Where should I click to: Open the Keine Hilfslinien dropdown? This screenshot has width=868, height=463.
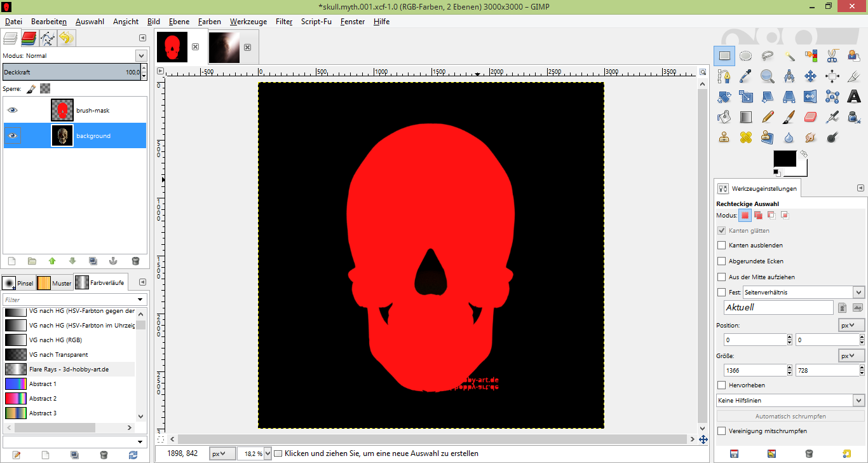pos(790,401)
